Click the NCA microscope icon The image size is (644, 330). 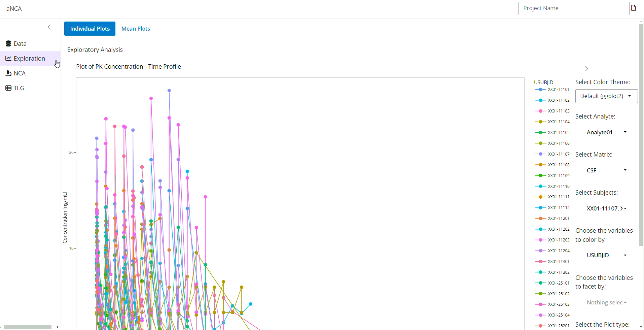[8, 73]
